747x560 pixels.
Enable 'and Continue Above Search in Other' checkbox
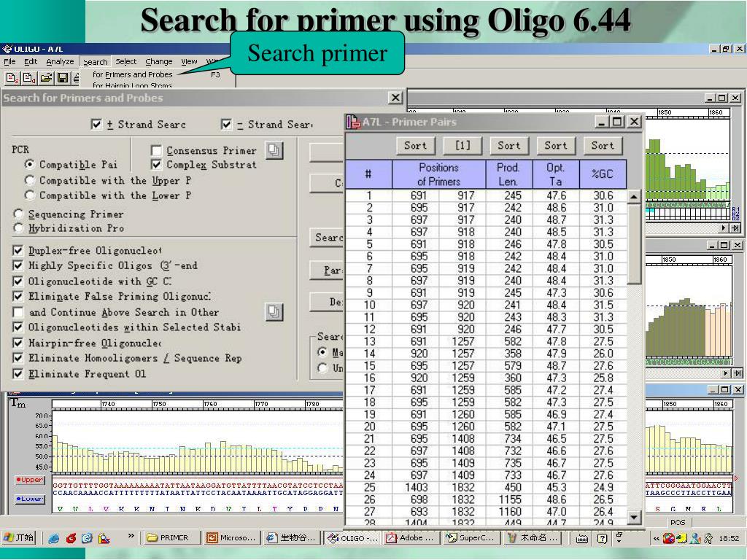[x=18, y=312]
